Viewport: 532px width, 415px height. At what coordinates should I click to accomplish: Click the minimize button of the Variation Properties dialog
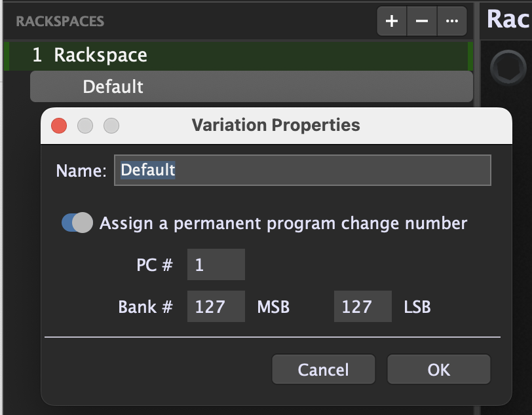[85, 126]
